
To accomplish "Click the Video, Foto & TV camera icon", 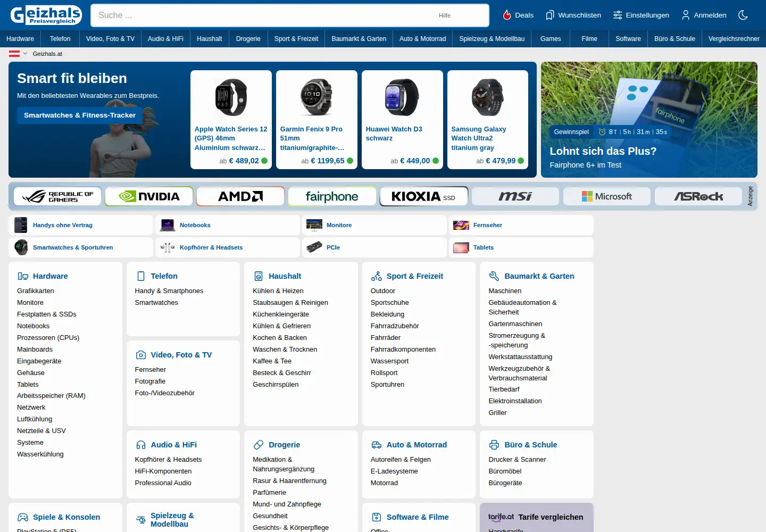I will coord(141,355).
